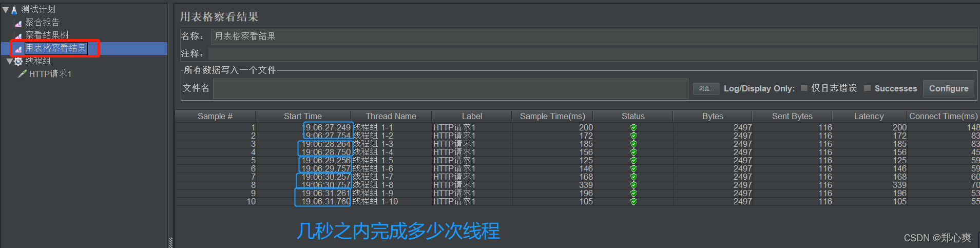Select 线程组 in the test tree
The width and height of the screenshot is (980, 248).
point(39,62)
